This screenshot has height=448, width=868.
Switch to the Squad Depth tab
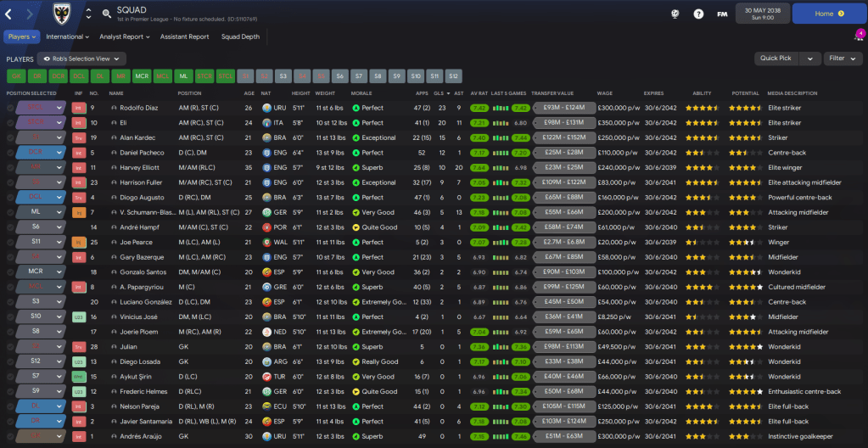point(240,36)
